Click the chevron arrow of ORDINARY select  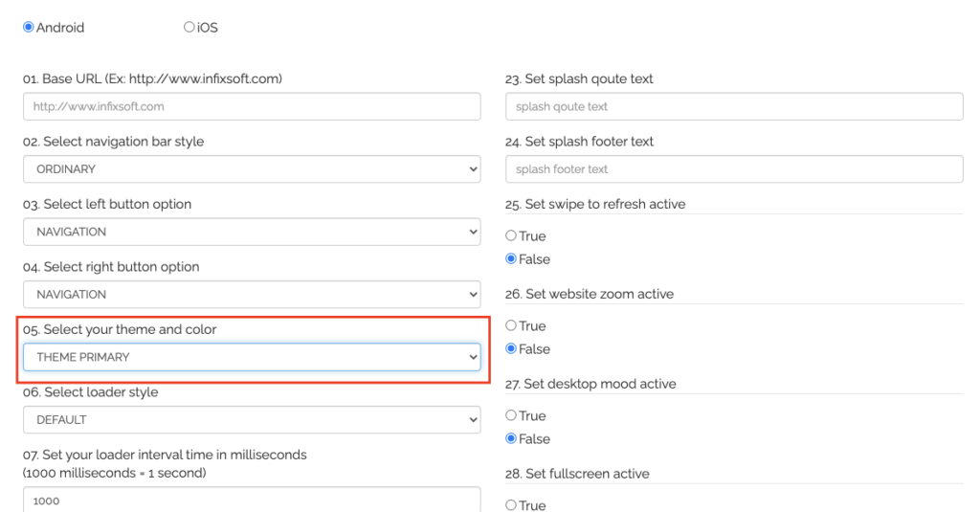[473, 169]
